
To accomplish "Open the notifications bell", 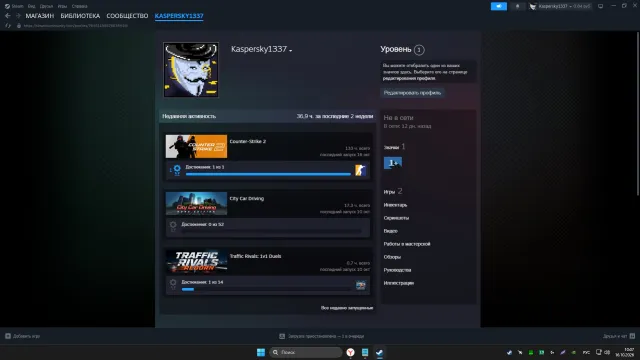I will pyautogui.click(x=517, y=6).
